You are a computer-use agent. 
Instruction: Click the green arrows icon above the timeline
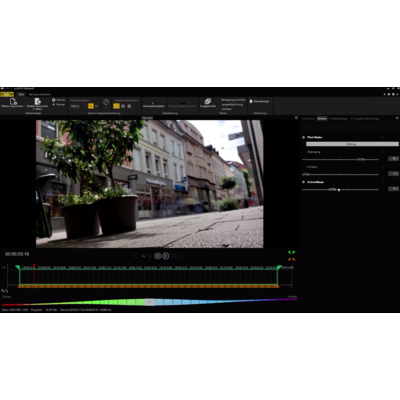pyautogui.click(x=291, y=253)
